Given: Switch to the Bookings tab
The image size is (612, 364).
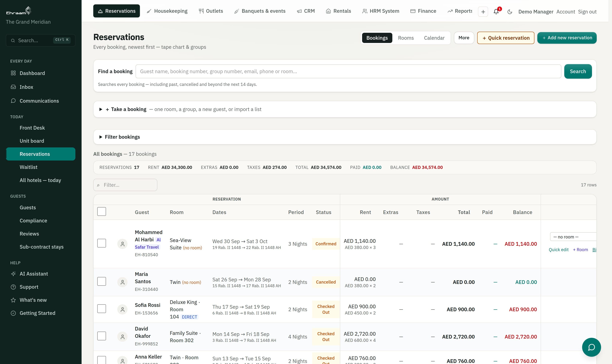Looking at the screenshot, I should pyautogui.click(x=377, y=38).
